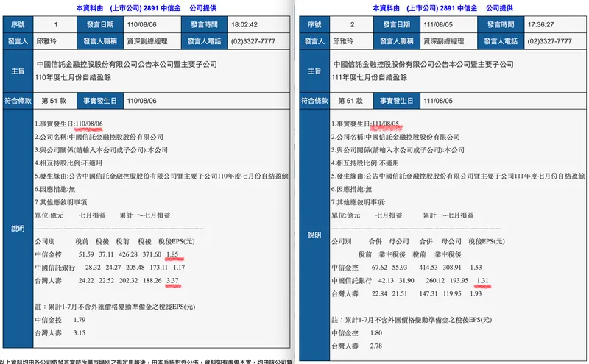The width and height of the screenshot is (589, 364).
Task: Select the 202.32 figure
Action: pyautogui.click(x=128, y=281)
